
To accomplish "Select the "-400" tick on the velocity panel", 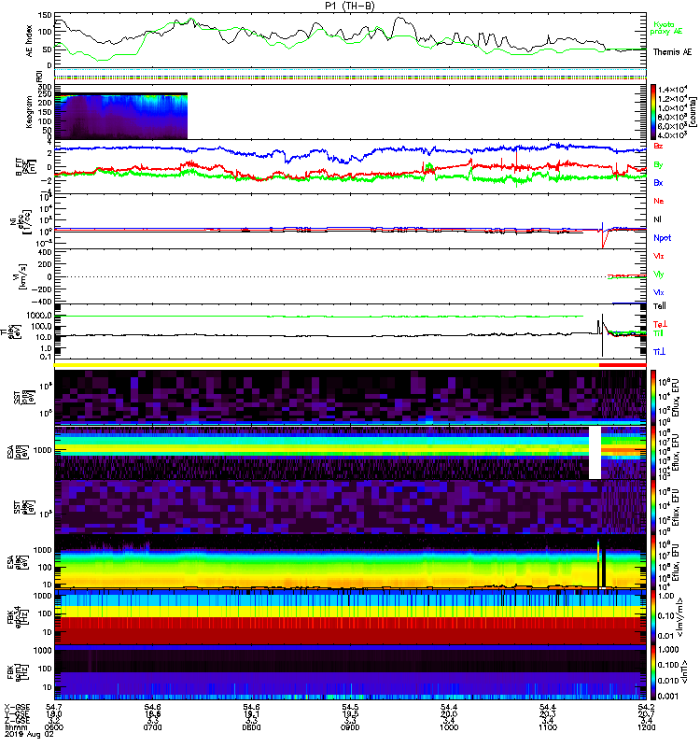I will point(42,302).
